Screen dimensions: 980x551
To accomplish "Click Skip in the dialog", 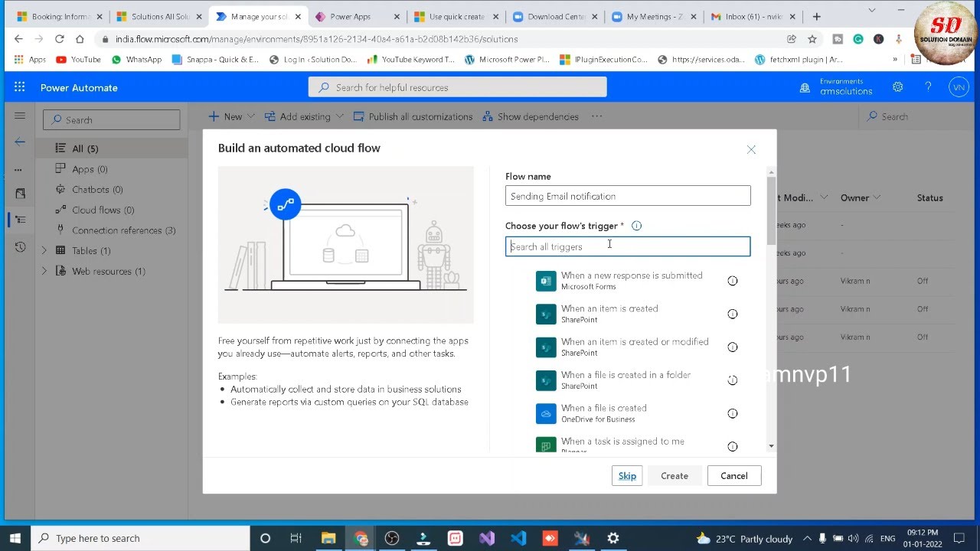I will [627, 476].
